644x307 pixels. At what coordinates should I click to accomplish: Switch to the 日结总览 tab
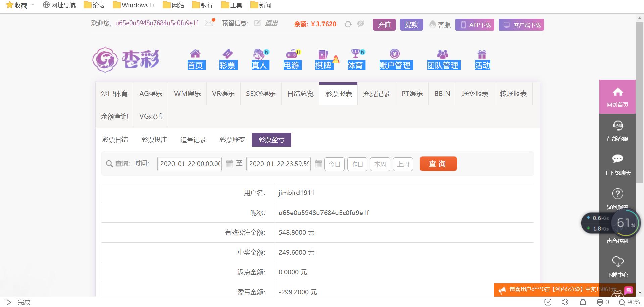300,94
